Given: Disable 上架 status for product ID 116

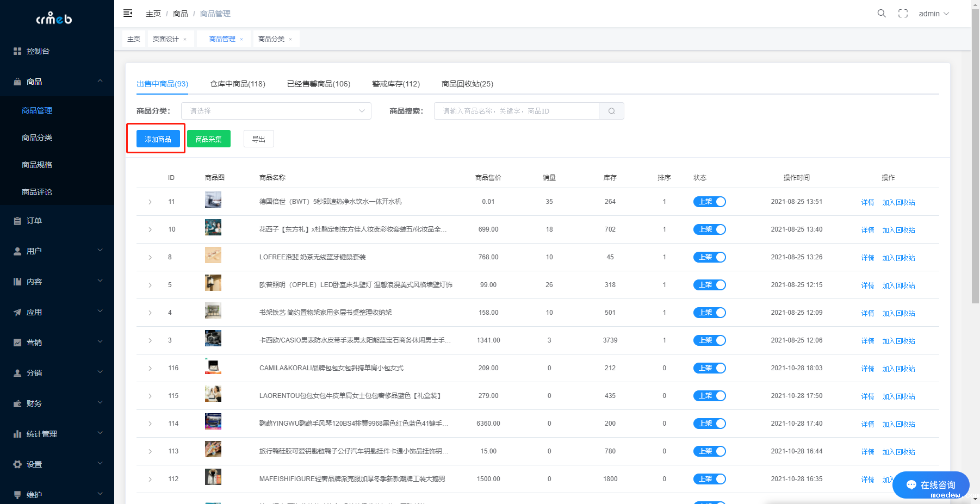Looking at the screenshot, I should 709,368.
